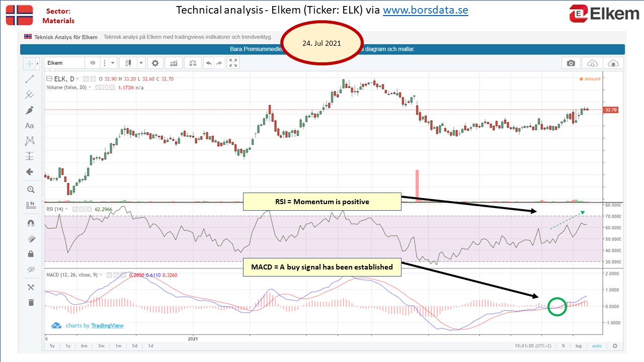The width and height of the screenshot is (644, 362).
Task: Remove drawings with the trash icon
Action: tap(31, 302)
